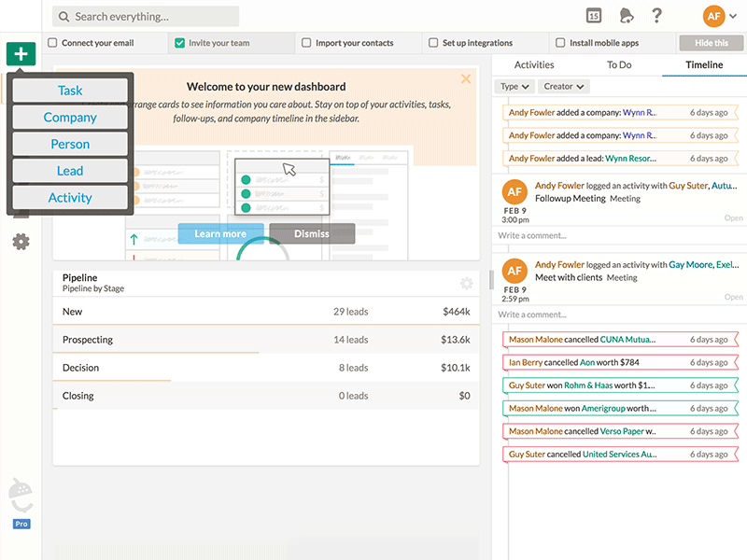Select Activity from the add menu
The height and width of the screenshot is (560, 747).
[70, 197]
